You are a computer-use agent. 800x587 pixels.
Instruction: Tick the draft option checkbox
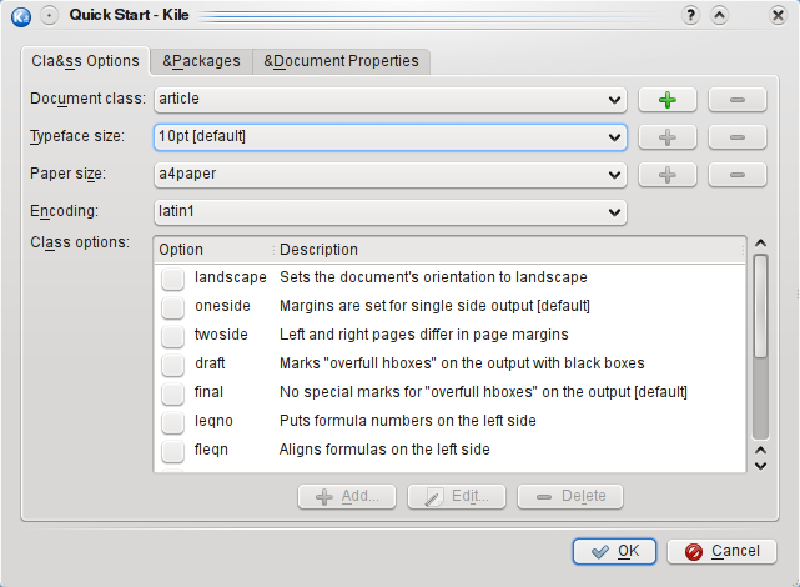[172, 365]
